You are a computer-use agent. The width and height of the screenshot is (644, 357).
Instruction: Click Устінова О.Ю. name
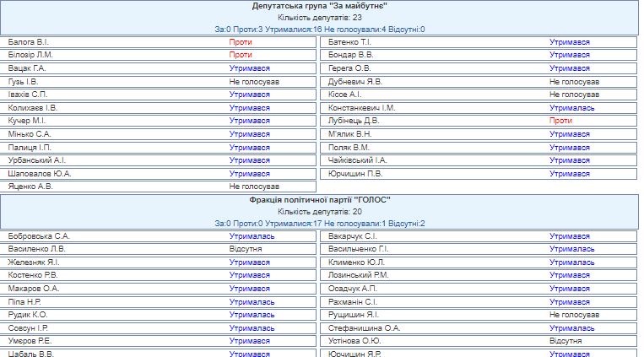point(354,341)
